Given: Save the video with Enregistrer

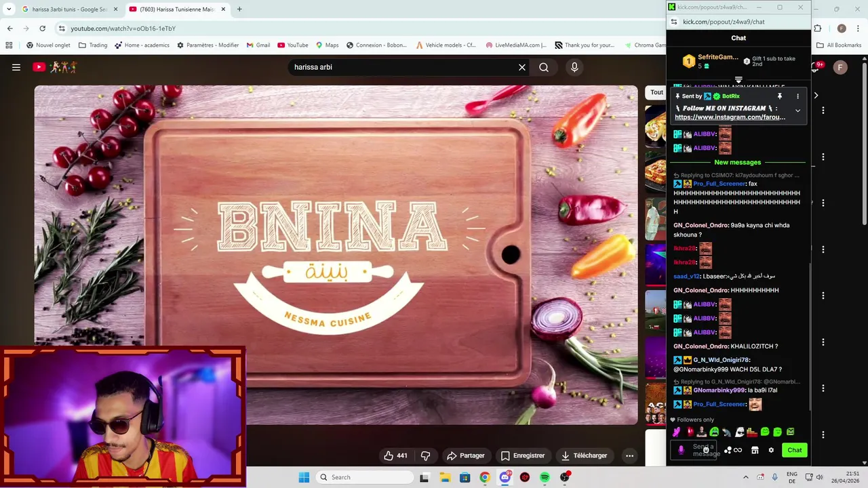Looking at the screenshot, I should 522,455.
